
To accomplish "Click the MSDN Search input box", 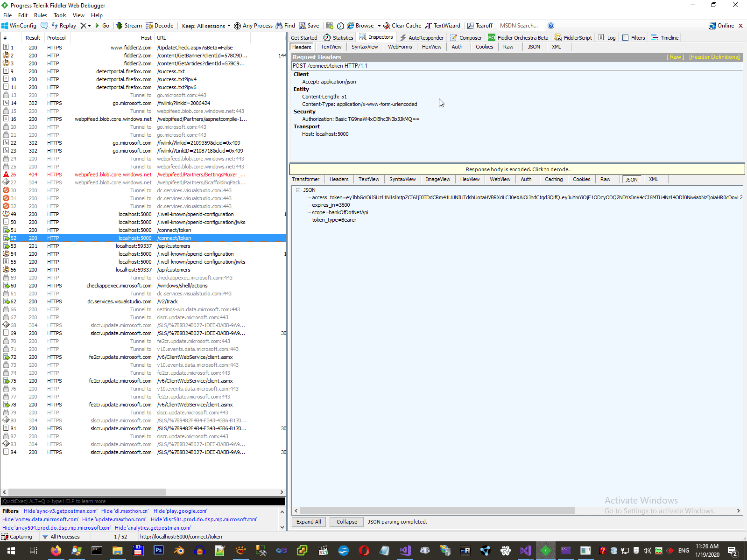I will pos(521,26).
